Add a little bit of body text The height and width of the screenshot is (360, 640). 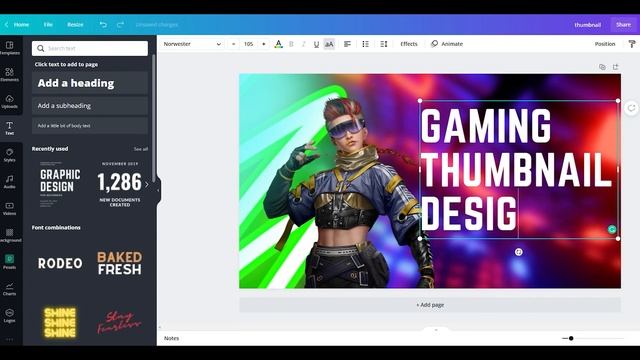(90, 126)
